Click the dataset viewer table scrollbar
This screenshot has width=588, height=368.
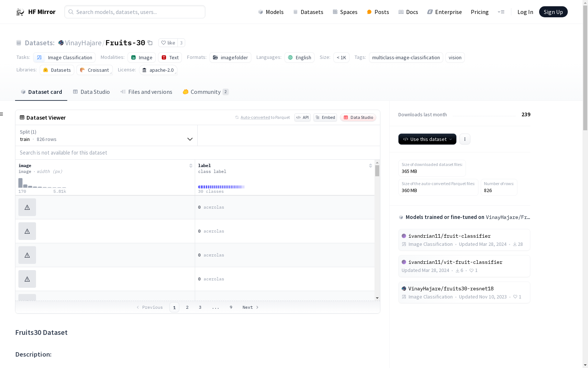pos(377,171)
